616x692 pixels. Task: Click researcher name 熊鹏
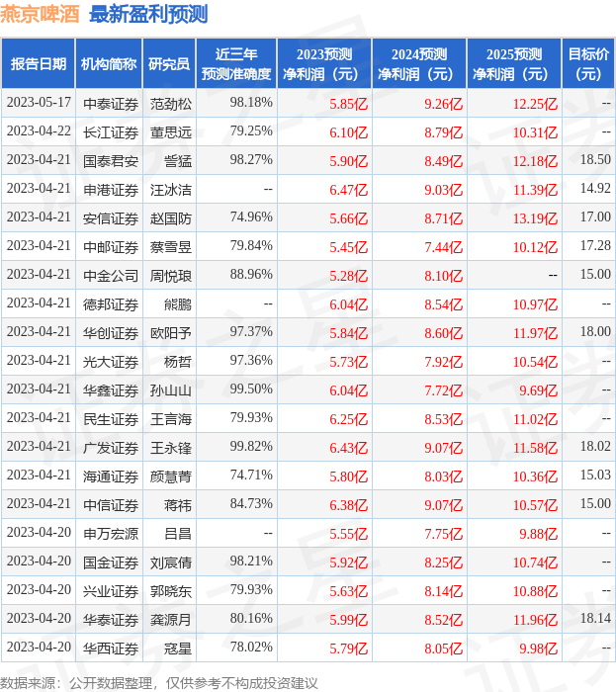tap(178, 304)
